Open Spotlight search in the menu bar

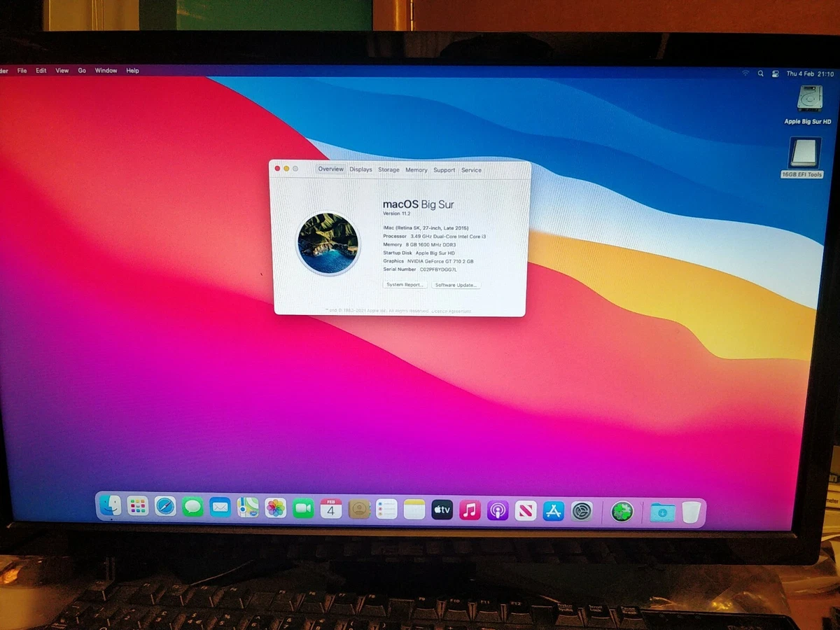(760, 73)
